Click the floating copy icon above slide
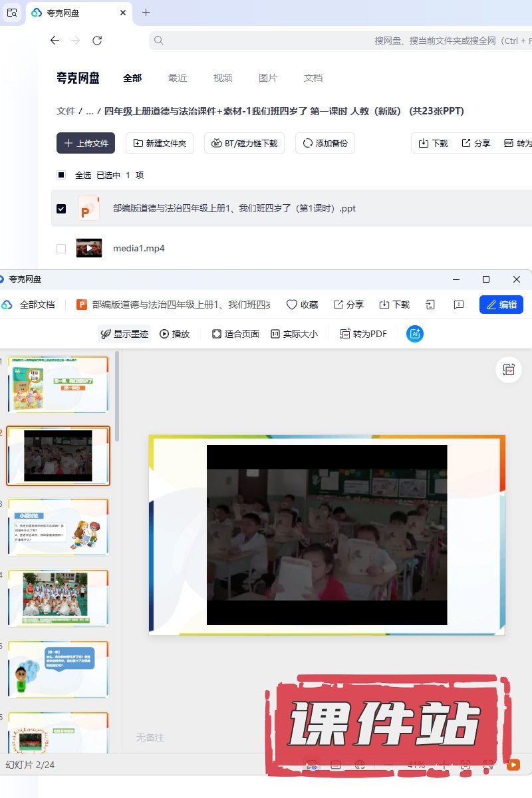Viewport: 532px width, 798px height. [509, 370]
